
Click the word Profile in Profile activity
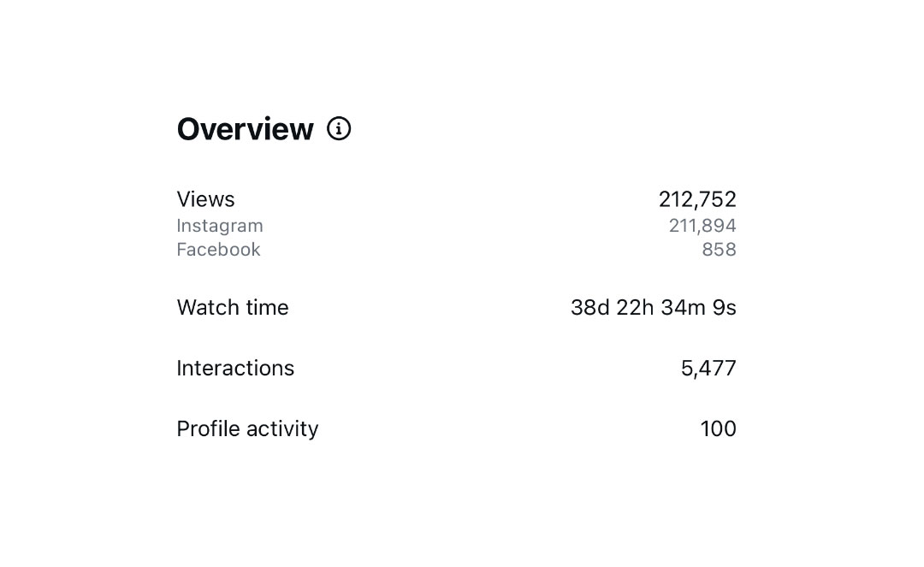point(202,429)
